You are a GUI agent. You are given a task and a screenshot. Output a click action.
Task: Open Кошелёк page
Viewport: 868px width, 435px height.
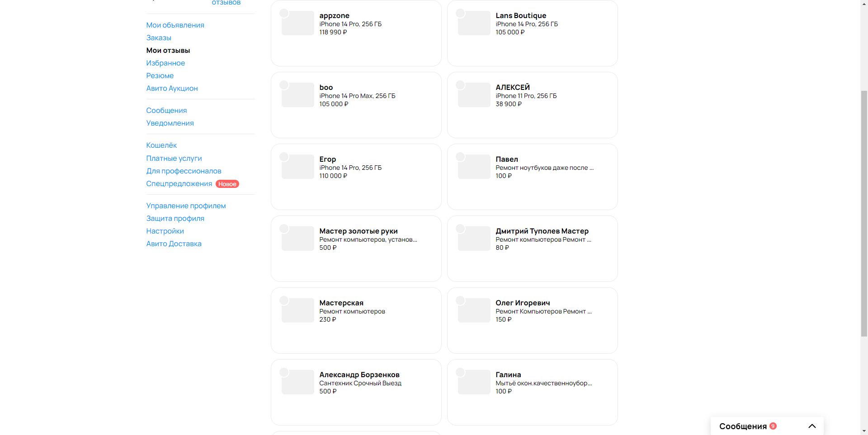coord(161,145)
